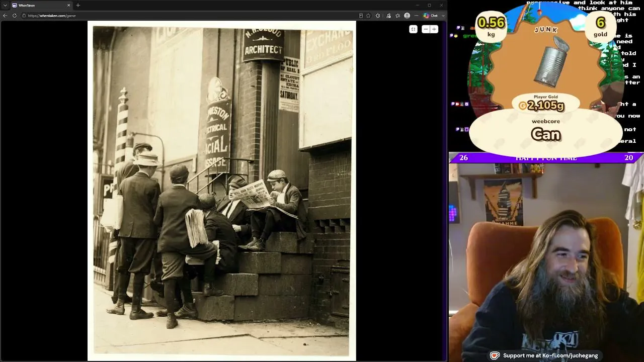Open the browser extensions menu

pyautogui.click(x=378, y=16)
